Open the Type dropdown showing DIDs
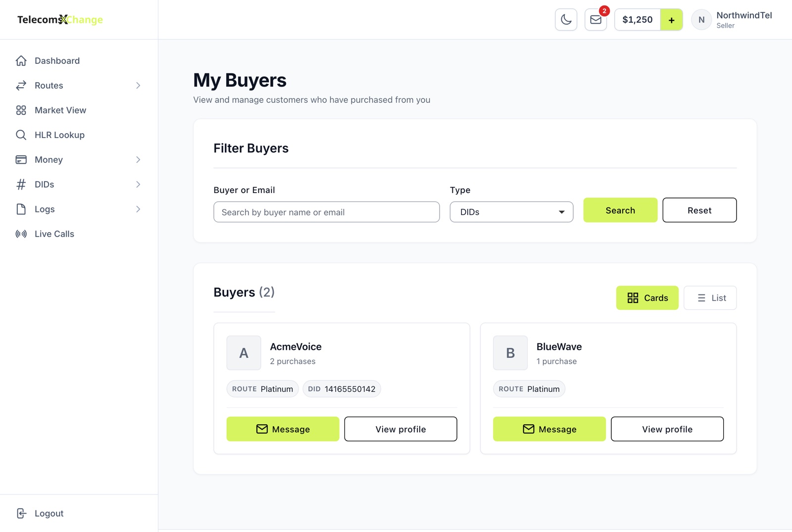 (511, 212)
